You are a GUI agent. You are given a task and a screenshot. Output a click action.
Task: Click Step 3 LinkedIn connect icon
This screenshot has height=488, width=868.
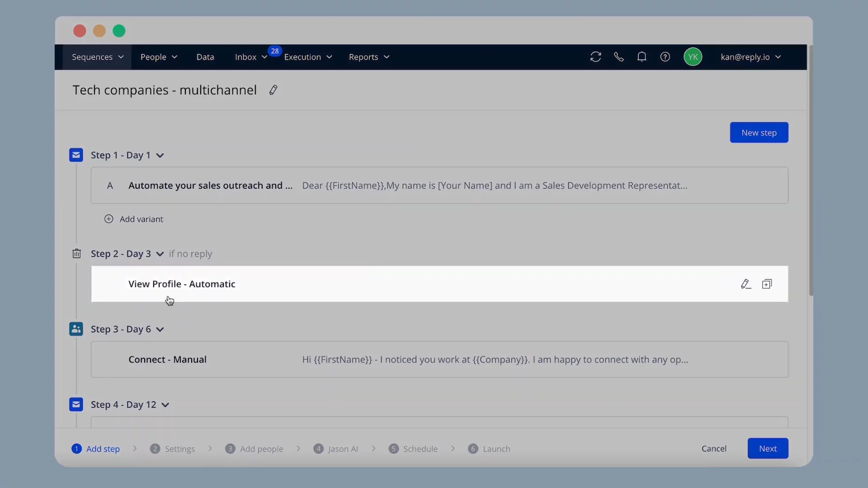76,329
